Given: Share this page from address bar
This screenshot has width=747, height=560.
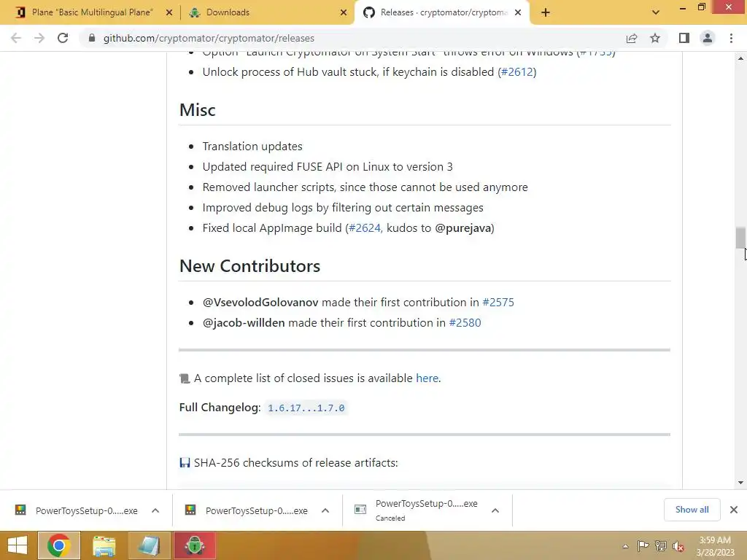Looking at the screenshot, I should pyautogui.click(x=632, y=38).
